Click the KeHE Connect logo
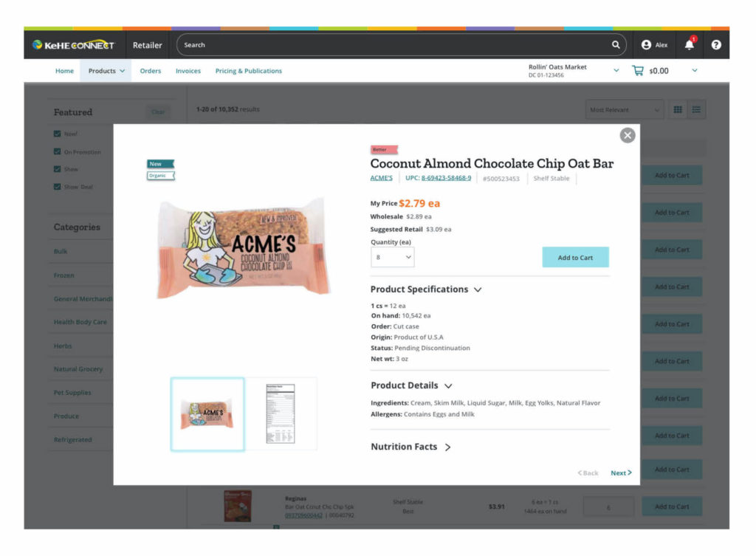 coord(73,45)
